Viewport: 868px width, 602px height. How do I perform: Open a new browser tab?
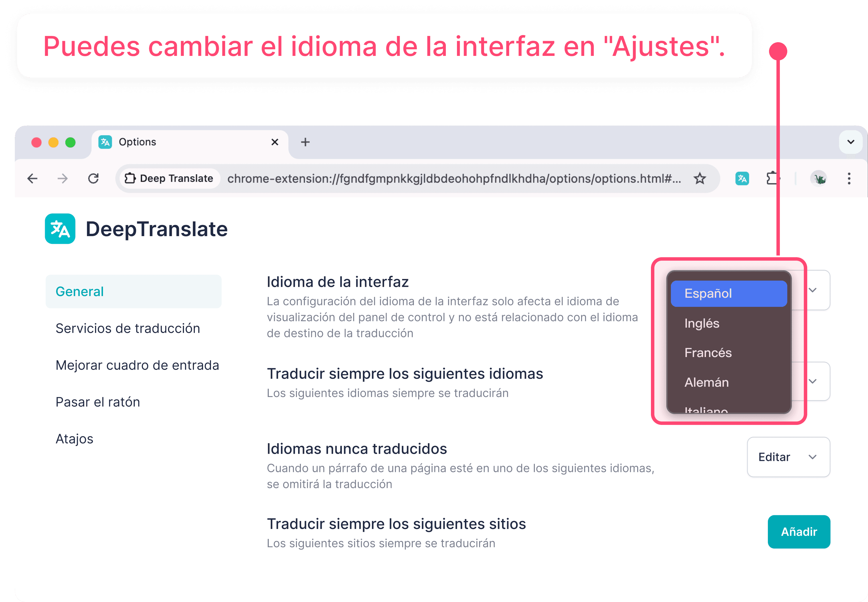click(x=305, y=142)
